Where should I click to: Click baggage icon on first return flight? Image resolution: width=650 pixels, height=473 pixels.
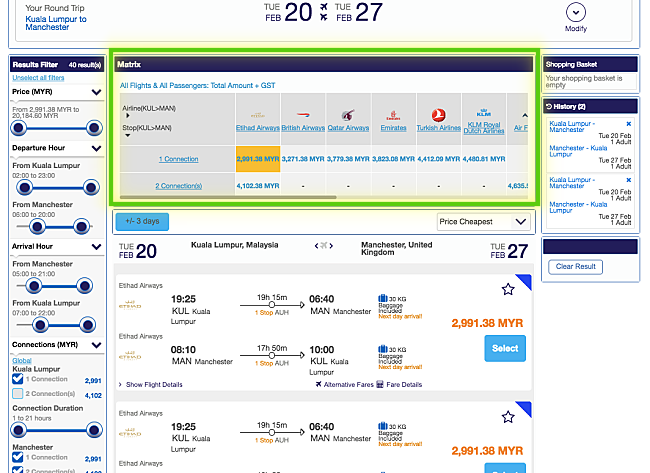(x=383, y=349)
